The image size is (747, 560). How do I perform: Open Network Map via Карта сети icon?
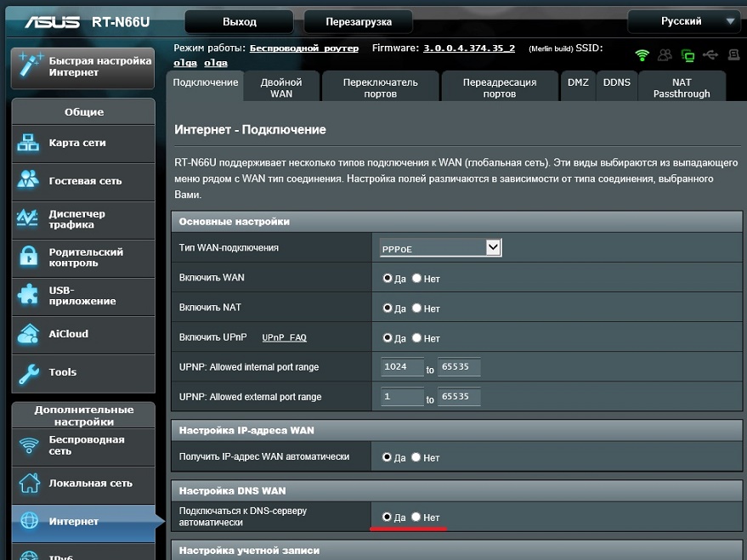[x=28, y=143]
